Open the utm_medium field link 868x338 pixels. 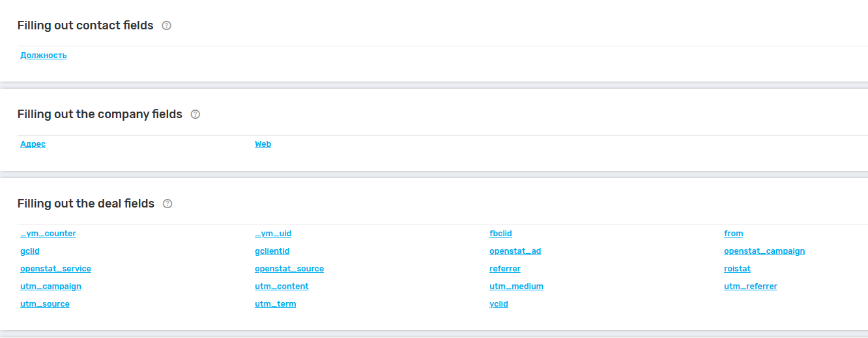(516, 286)
